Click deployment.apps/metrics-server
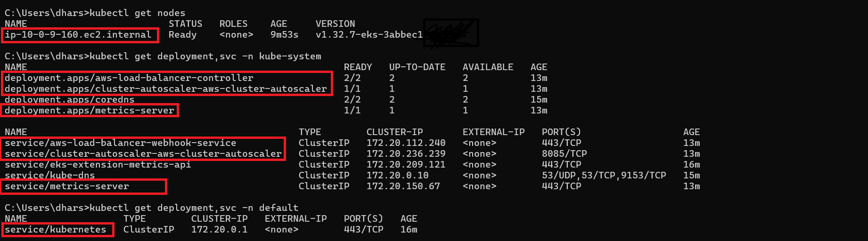This screenshot has width=868, height=241. [x=90, y=111]
